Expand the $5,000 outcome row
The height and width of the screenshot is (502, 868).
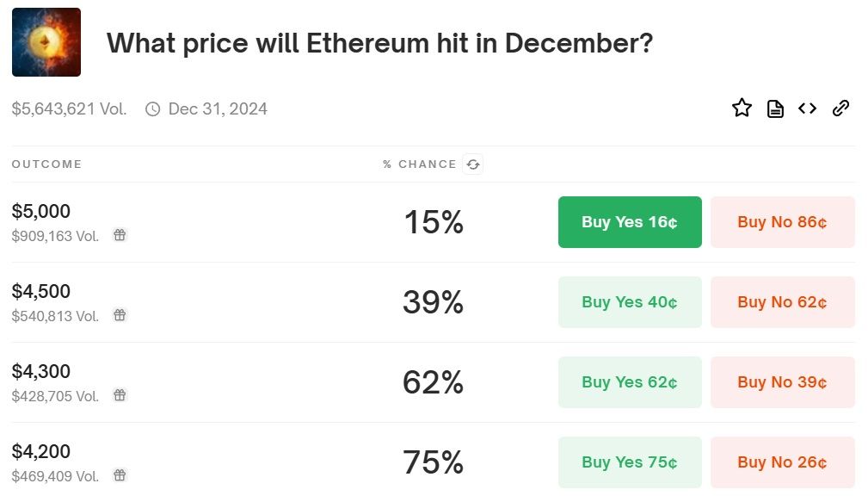coord(258,222)
